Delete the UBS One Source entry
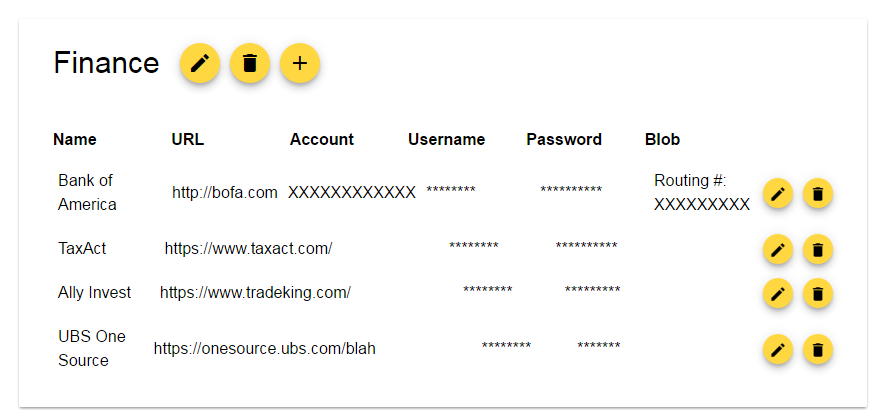886x417 pixels. click(818, 350)
